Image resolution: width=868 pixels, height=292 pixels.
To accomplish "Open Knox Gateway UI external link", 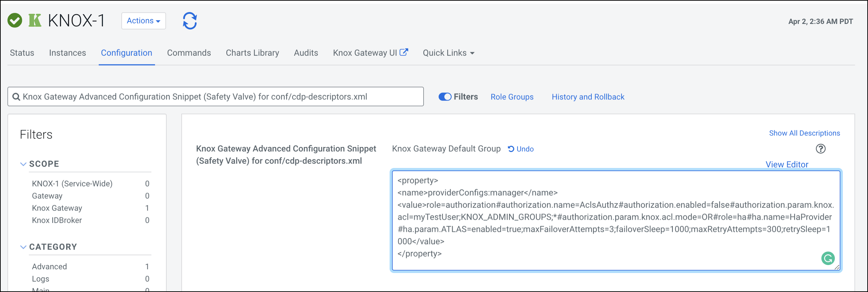I will coord(370,53).
